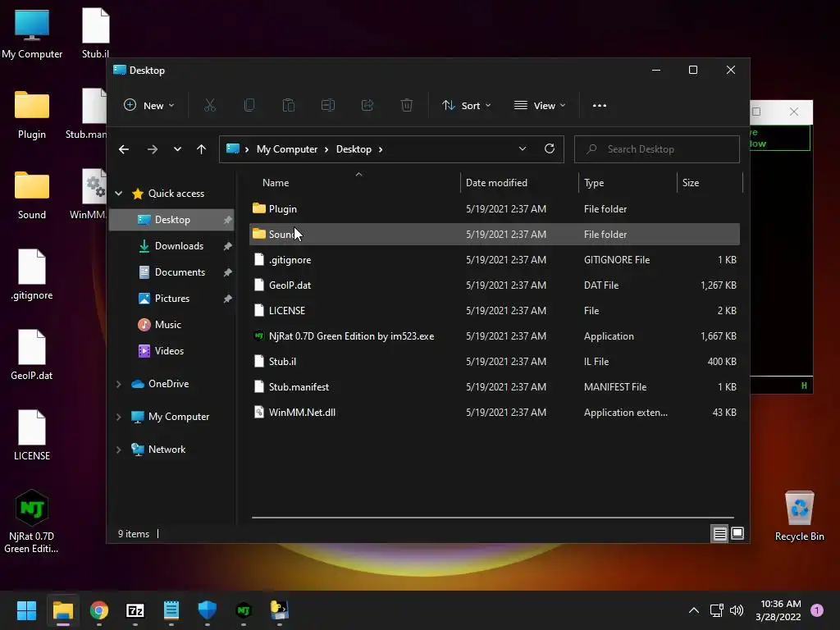
Task: Open the Plugin folder on the desktop
Action: 32,114
